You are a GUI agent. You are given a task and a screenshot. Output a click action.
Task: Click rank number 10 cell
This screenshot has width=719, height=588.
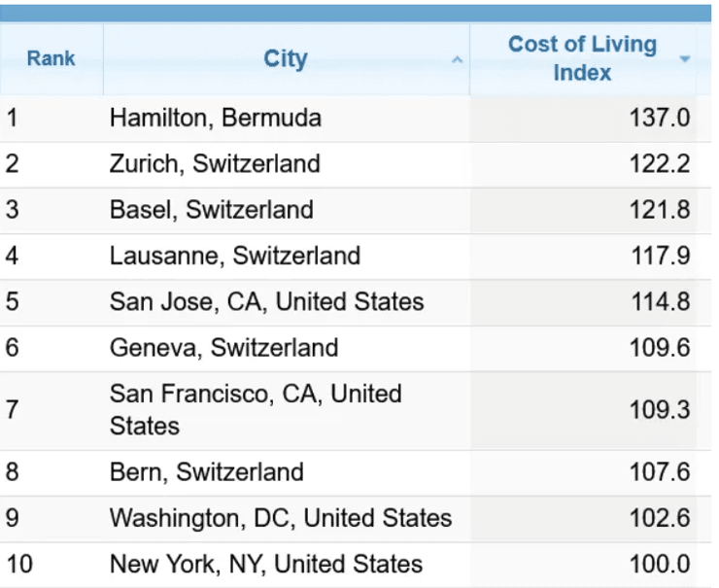[19, 564]
